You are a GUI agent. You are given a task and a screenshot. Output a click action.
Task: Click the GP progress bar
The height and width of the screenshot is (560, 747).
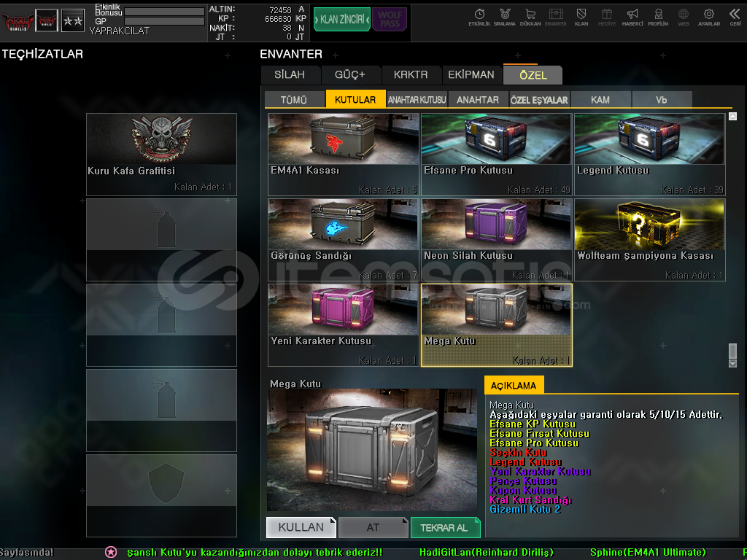164,21
